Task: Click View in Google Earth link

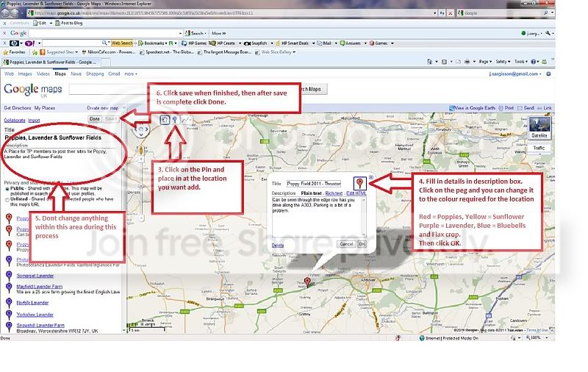Action: (x=472, y=108)
